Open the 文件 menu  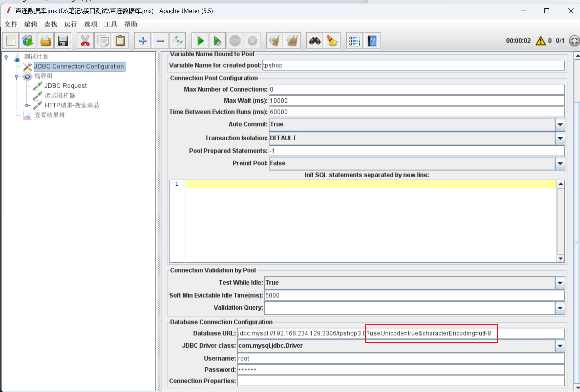(x=11, y=24)
